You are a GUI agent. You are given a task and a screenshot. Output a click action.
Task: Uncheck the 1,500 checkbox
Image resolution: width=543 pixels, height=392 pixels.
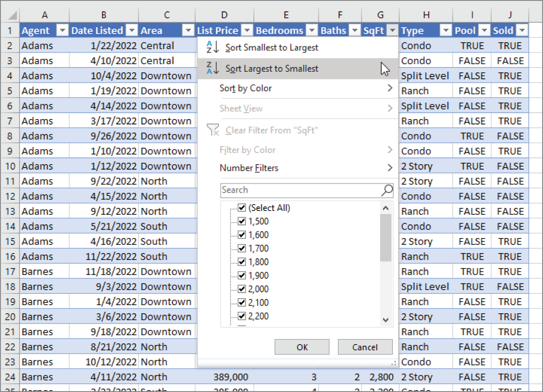pos(242,221)
